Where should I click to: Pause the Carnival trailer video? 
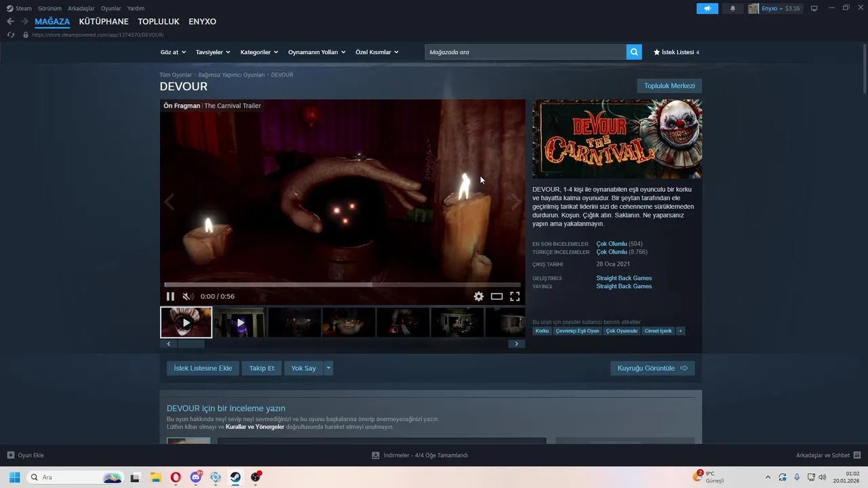[170, 296]
